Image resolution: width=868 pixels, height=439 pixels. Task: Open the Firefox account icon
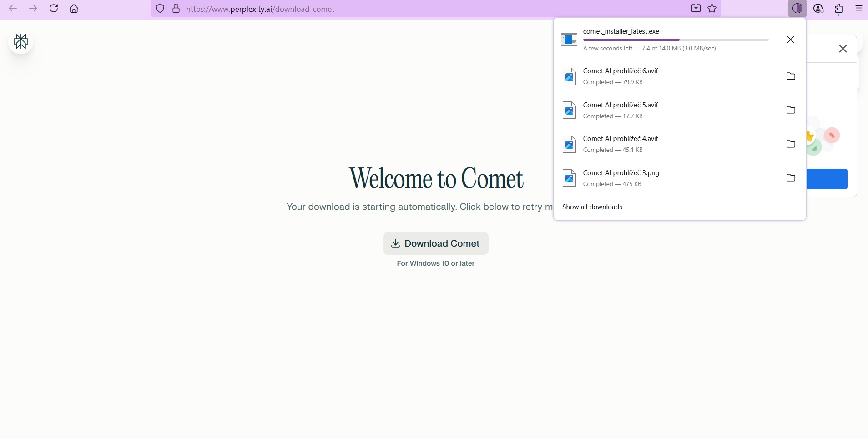click(x=818, y=9)
